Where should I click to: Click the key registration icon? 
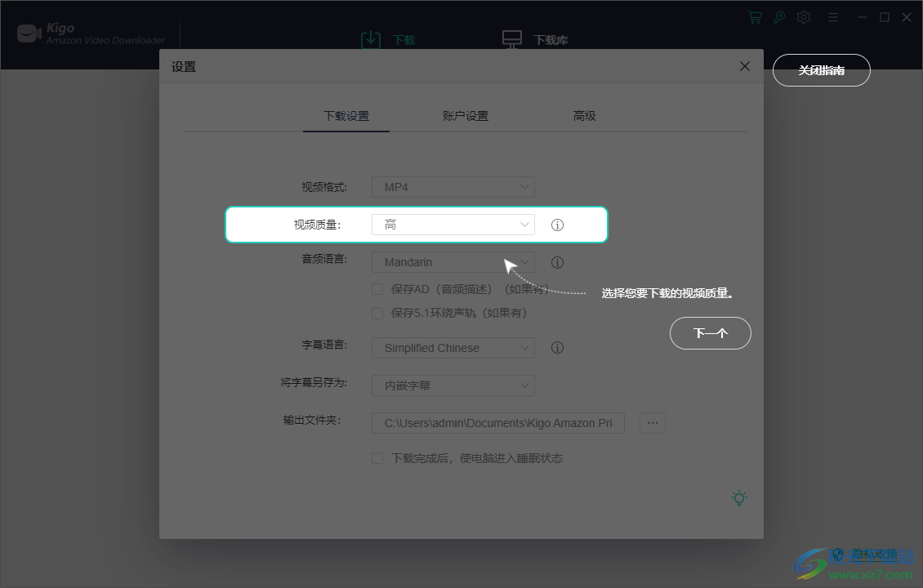tap(778, 17)
